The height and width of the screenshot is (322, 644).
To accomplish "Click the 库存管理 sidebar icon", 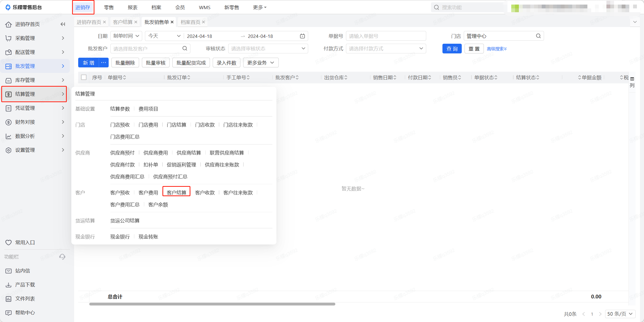I will (x=8, y=80).
